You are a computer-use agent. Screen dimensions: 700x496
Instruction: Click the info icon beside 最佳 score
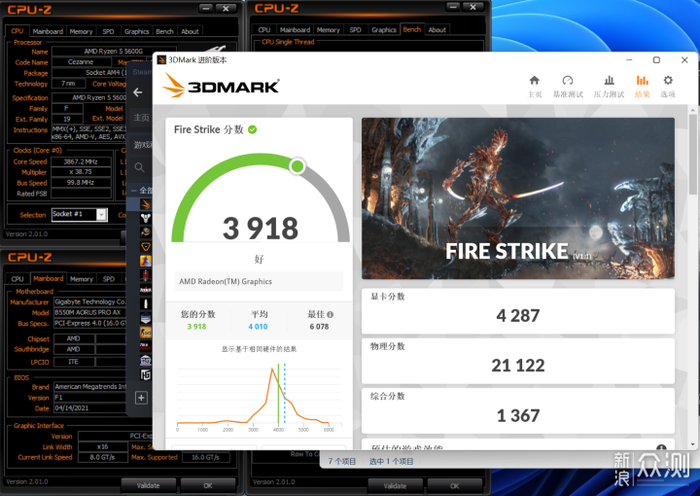(x=330, y=314)
